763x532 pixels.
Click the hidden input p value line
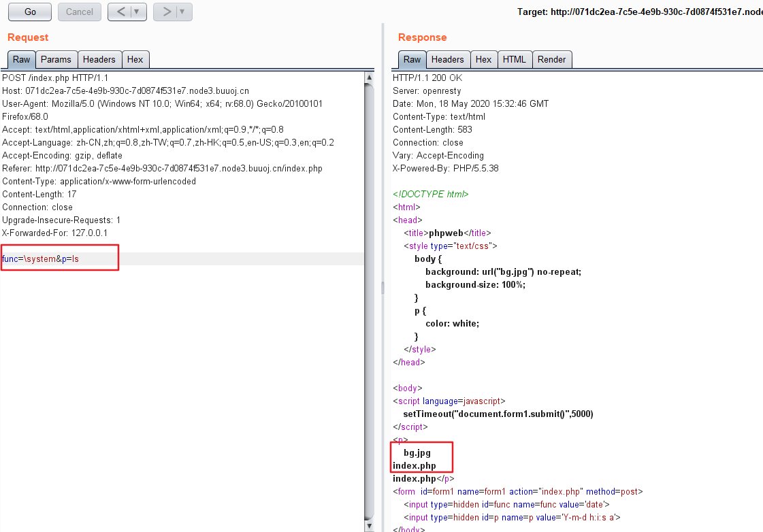point(513,518)
